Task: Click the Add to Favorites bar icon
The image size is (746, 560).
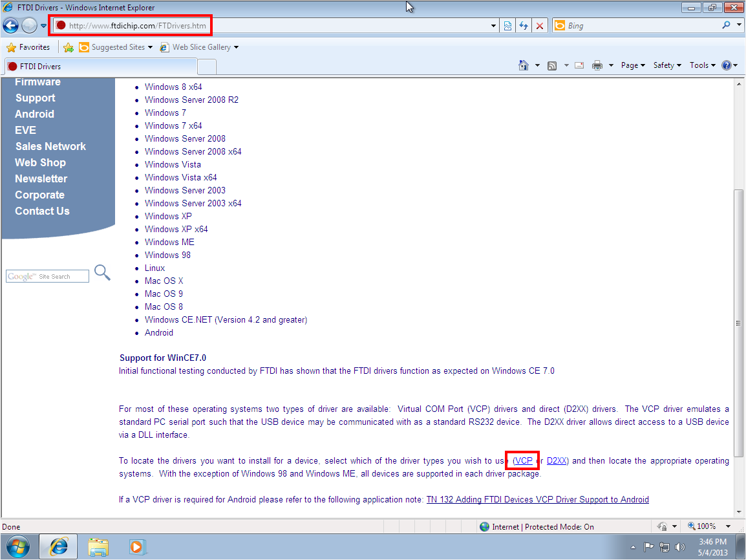Action: point(69,47)
